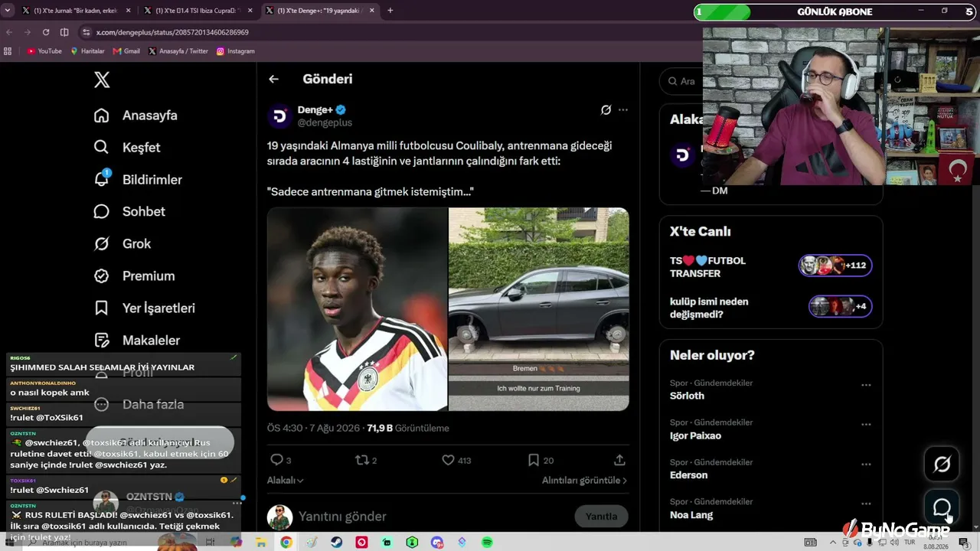Select the X'te Denge+ tab

point(320,11)
